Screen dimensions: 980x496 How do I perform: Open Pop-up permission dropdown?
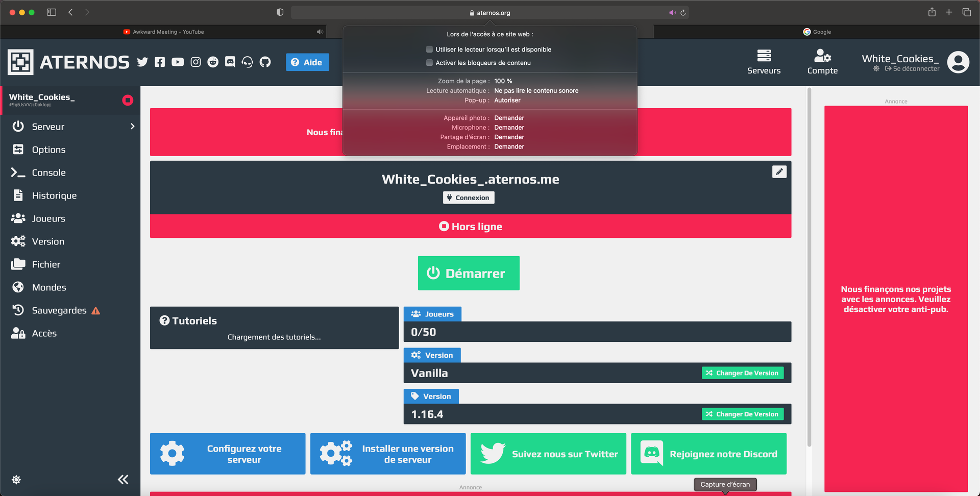[x=507, y=101]
